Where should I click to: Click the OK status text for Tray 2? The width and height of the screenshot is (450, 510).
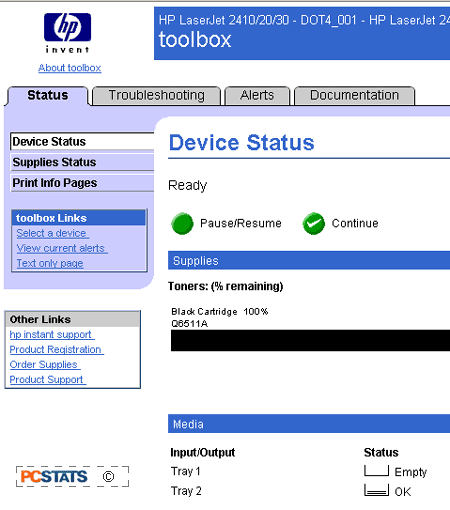point(403,492)
